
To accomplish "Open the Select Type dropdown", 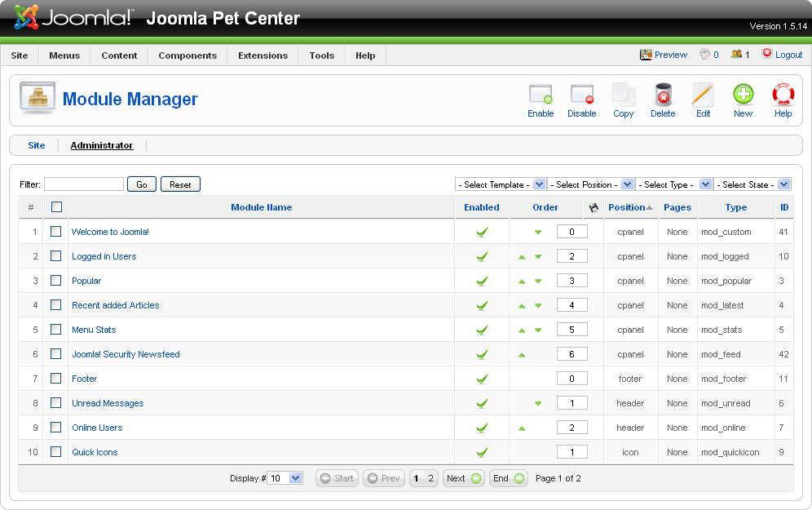I will coord(673,184).
